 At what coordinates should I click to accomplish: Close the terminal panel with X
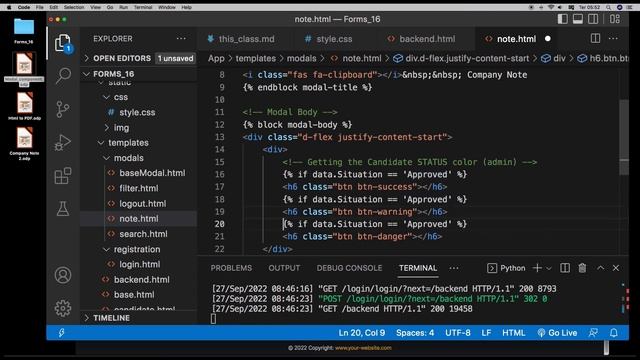[x=616, y=268]
